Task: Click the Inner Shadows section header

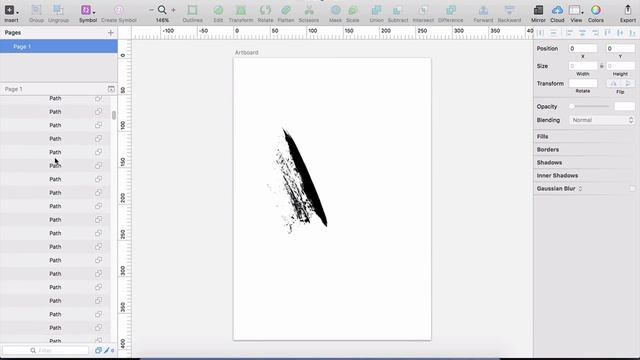Action: tap(557, 176)
